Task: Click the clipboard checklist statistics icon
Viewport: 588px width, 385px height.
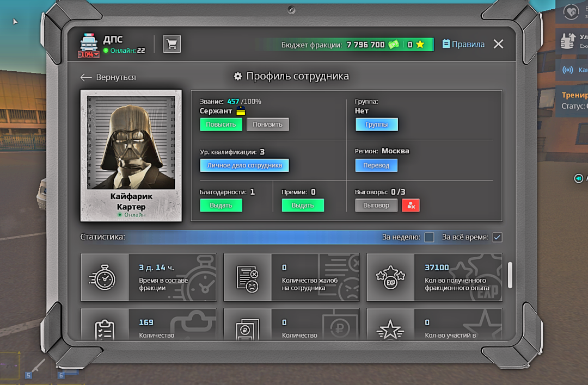Action: coord(105,330)
